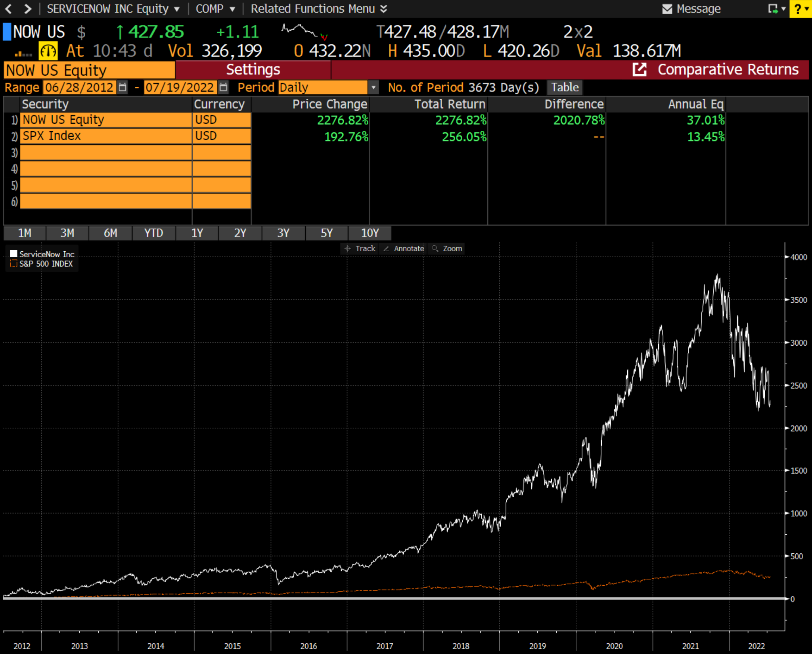Image resolution: width=812 pixels, height=654 pixels.
Task: Click the Period Daily field
Action: click(323, 87)
